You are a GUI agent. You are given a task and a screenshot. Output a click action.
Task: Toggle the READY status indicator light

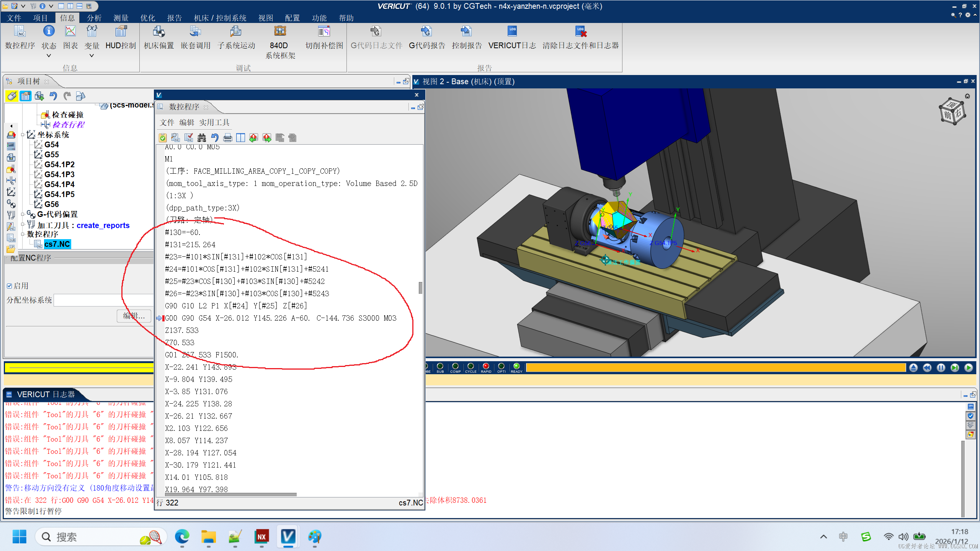[516, 367]
